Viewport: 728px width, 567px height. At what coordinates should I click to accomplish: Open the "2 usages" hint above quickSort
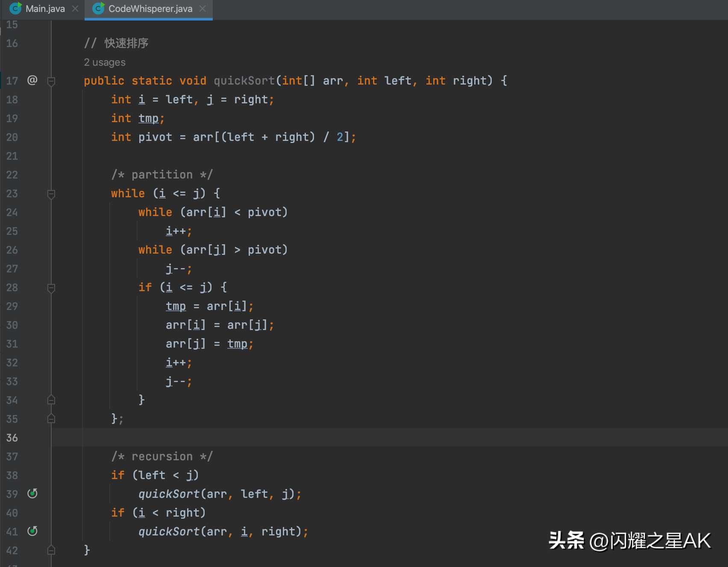(x=105, y=62)
